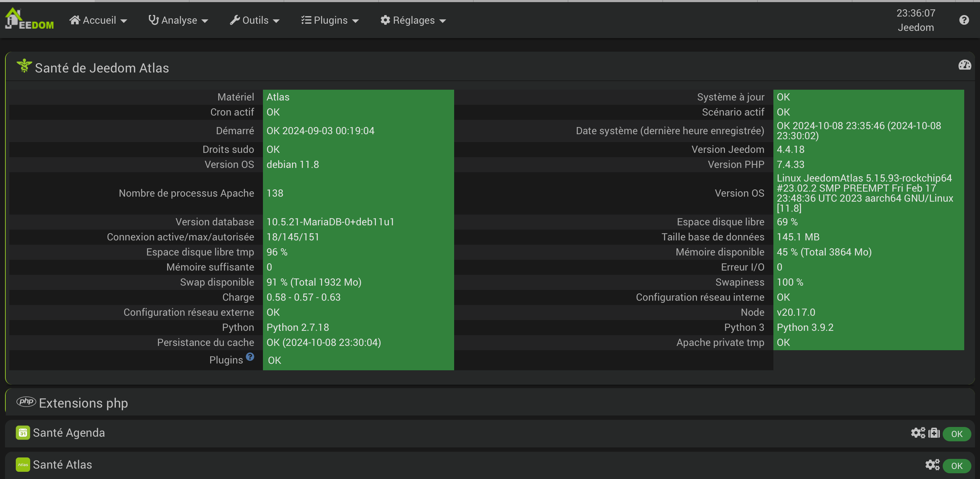Expand the Plugins dropdown caret
This screenshot has width=980, height=479.
point(355,21)
